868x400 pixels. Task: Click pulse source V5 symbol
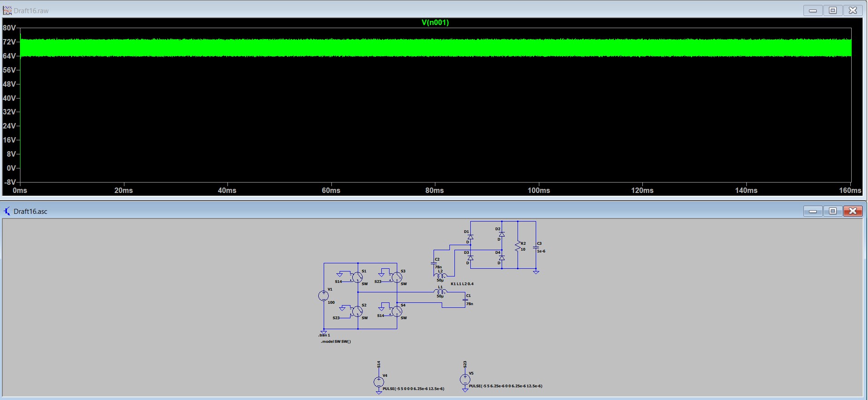pyautogui.click(x=465, y=379)
